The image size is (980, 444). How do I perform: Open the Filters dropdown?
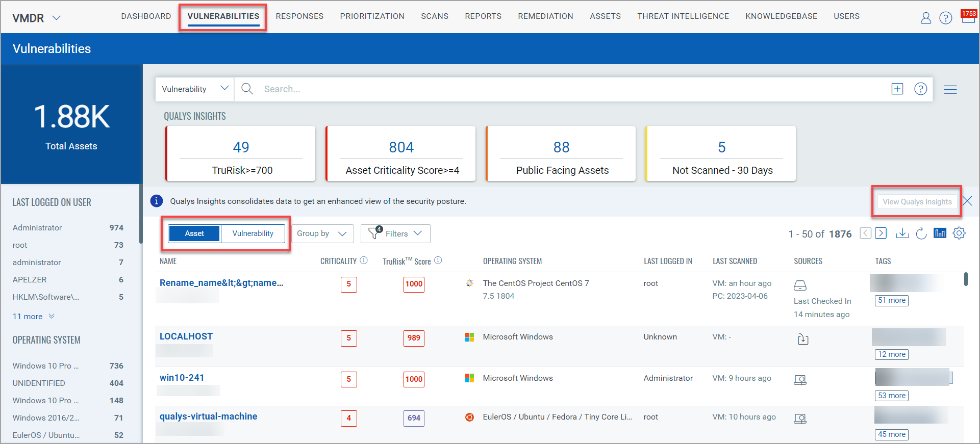click(x=395, y=233)
